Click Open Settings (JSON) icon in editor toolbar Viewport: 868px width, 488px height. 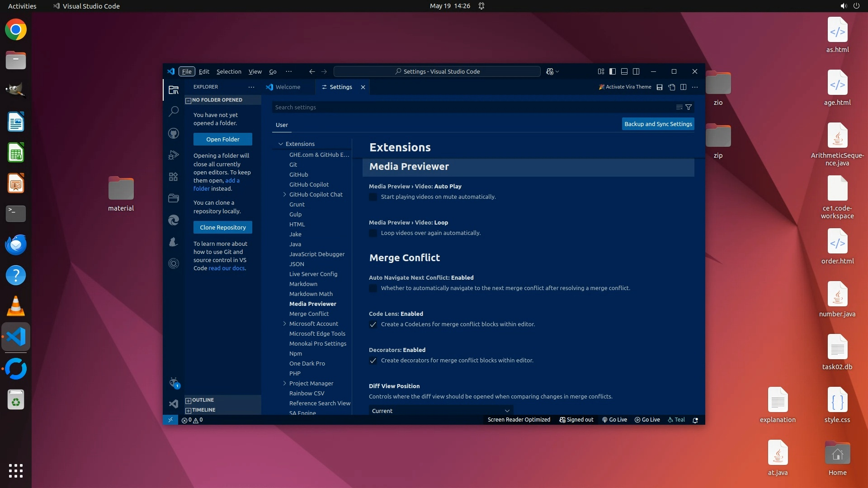(x=672, y=87)
